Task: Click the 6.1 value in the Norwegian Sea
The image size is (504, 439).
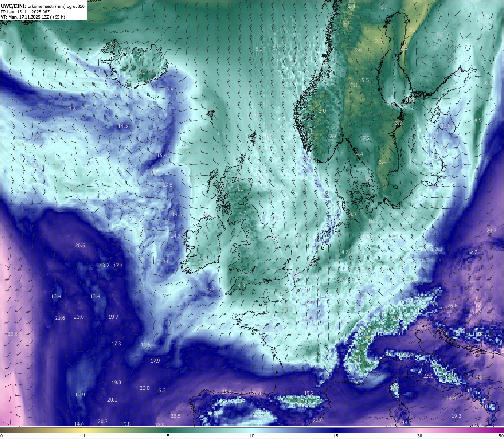Action: tap(259, 49)
